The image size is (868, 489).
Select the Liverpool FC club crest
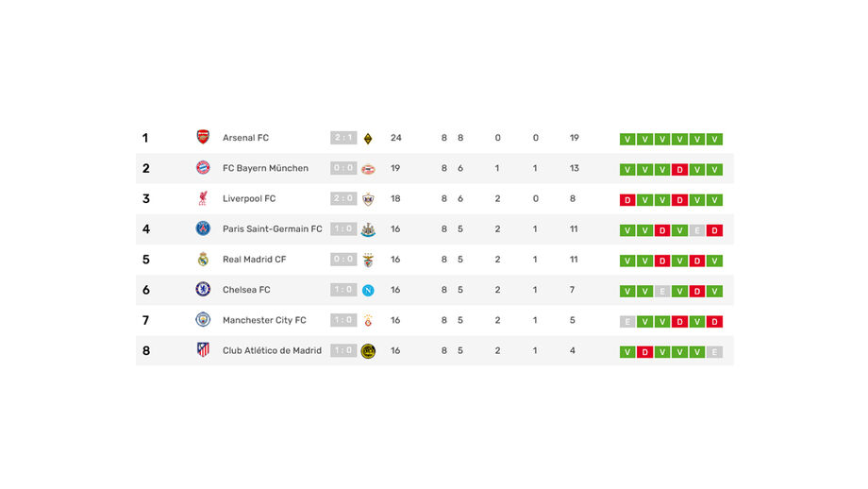(203, 198)
